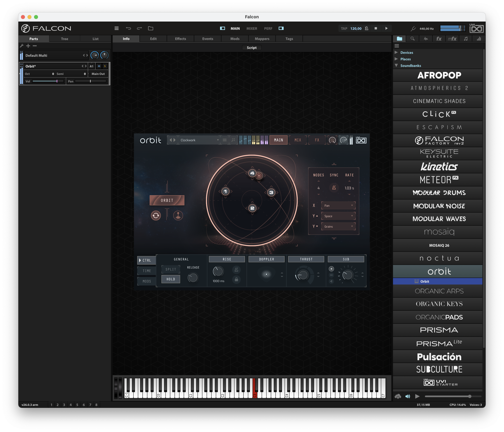Mute the Orbit part
This screenshot has height=432, width=504.
pyautogui.click(x=99, y=66)
